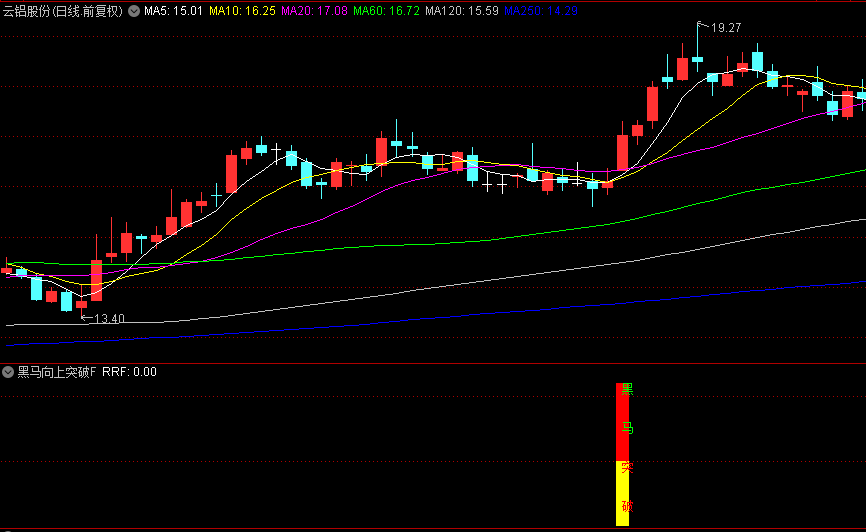
Task: Click the 黑马向上突破F indicator name
Action: (x=57, y=372)
